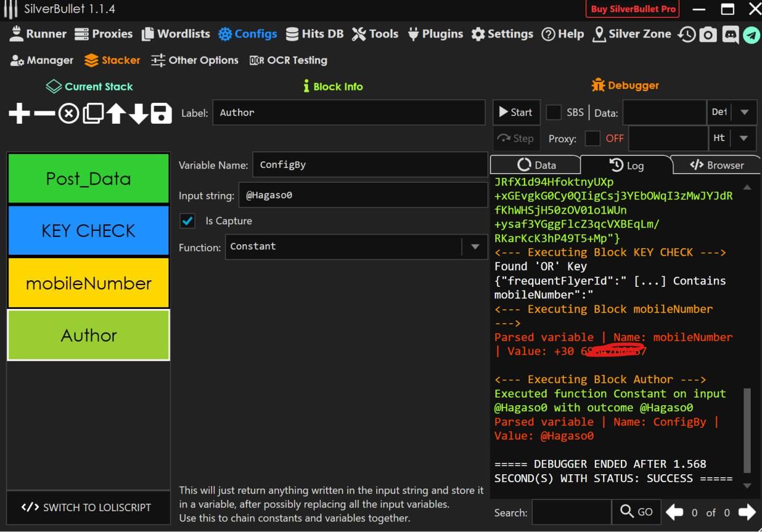762x532 pixels.
Task: Open the Telegram icon in top bar
Action: [751, 35]
